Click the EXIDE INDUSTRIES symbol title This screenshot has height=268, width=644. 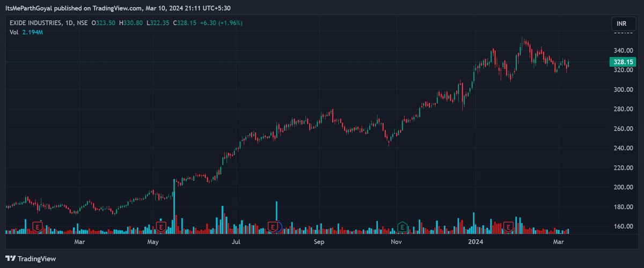click(35, 24)
